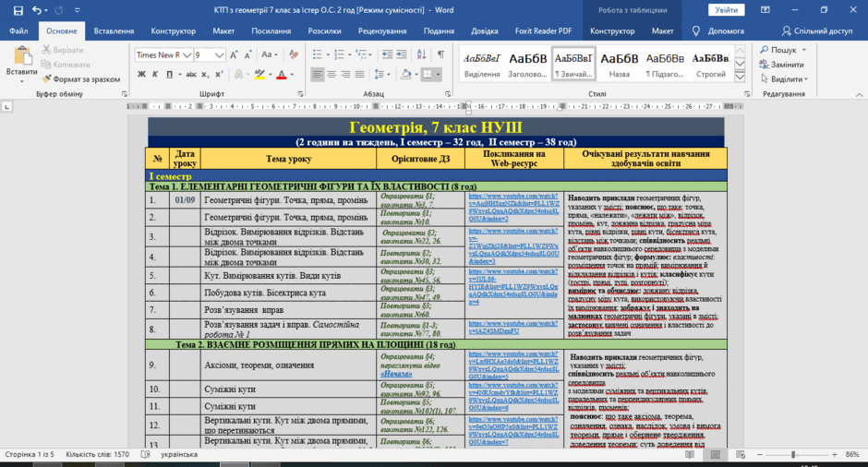This screenshot has width=868, height=467.
Task: Switch to the Рецензування tab
Action: (382, 31)
